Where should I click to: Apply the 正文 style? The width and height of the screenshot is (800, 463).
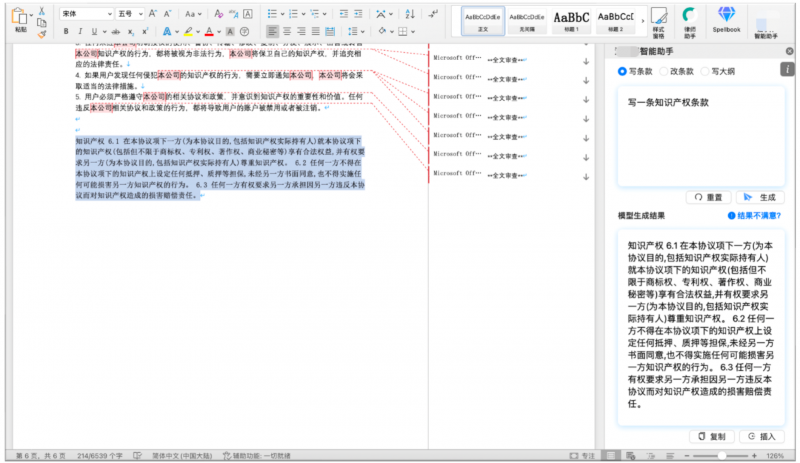[x=483, y=21]
